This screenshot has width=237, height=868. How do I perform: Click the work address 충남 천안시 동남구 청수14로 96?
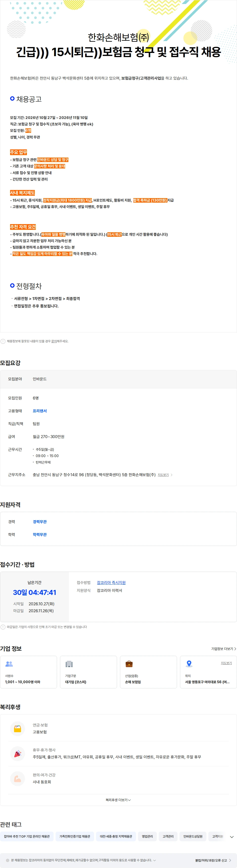(94, 474)
